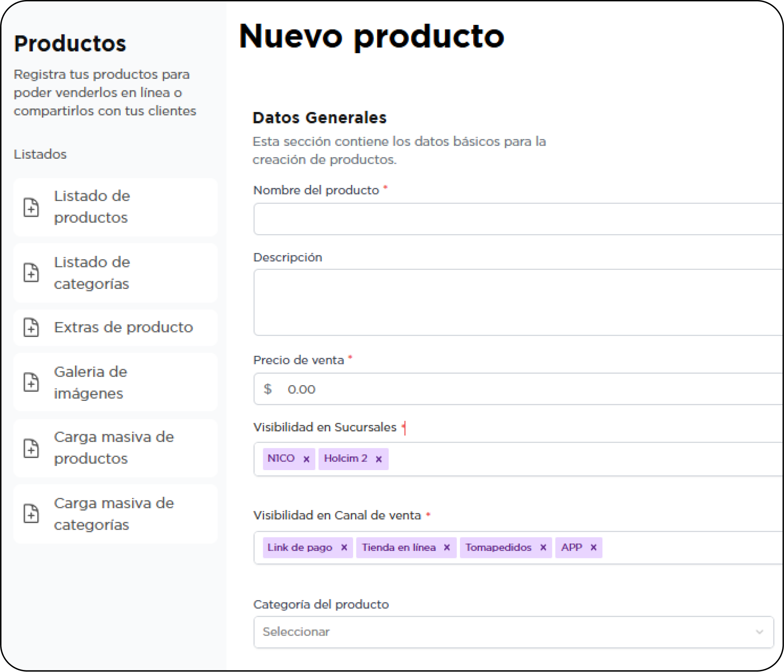
Task: Click the Carga masiva de productos icon
Action: pos(31,448)
